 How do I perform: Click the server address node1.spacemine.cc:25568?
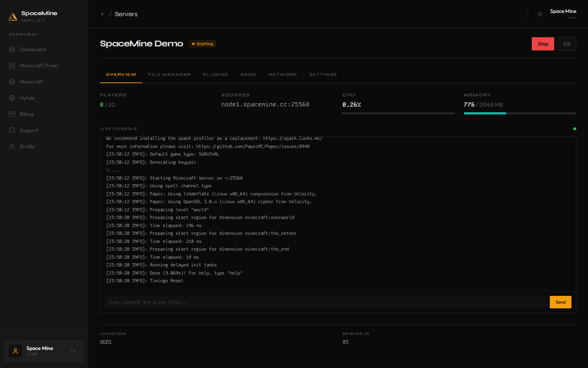click(x=265, y=105)
